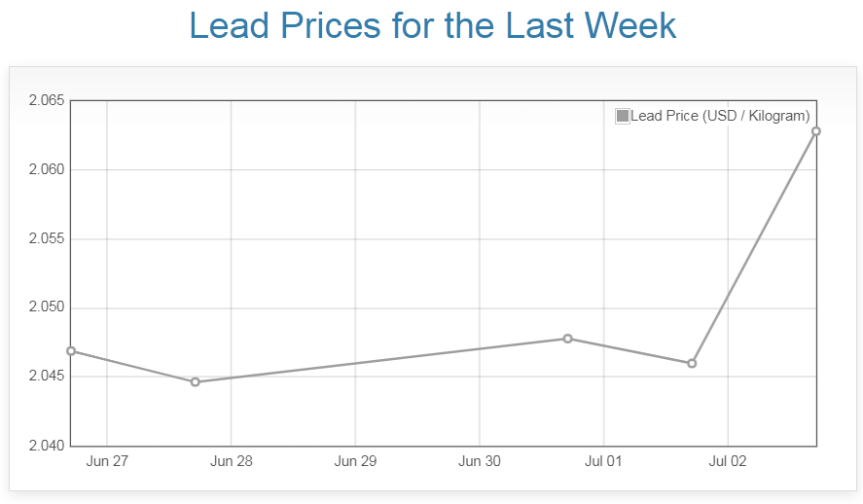Screen dimensions: 863x504
Task: Select the 2.060 y-axis label
Action: (x=46, y=170)
